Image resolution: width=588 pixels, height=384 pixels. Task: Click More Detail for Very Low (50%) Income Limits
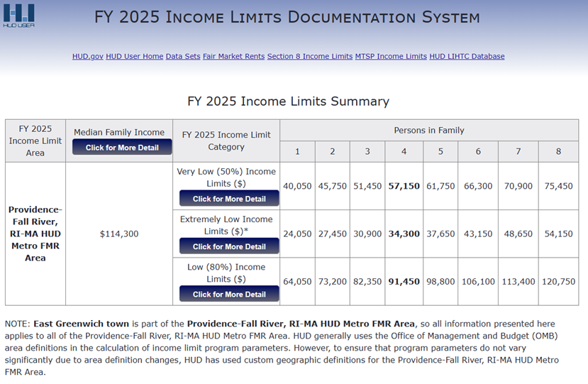pos(229,199)
